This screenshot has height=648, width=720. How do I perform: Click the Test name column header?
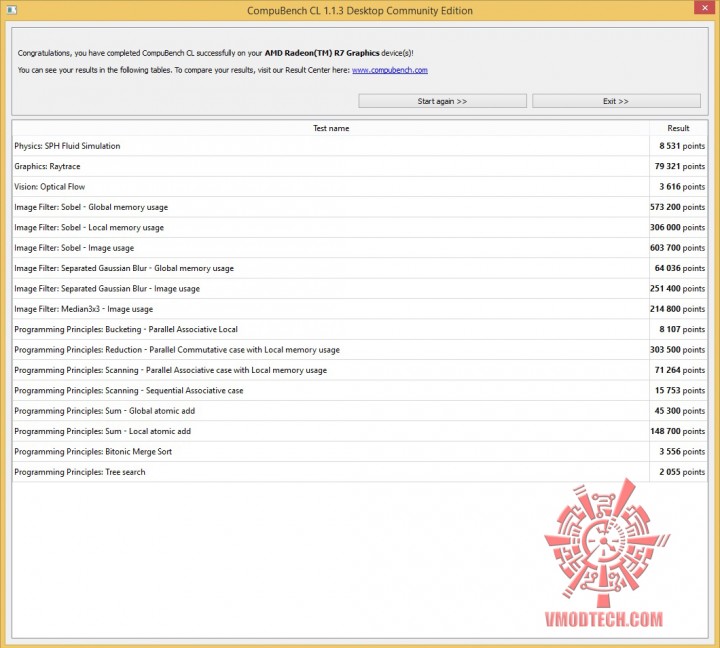coord(331,128)
